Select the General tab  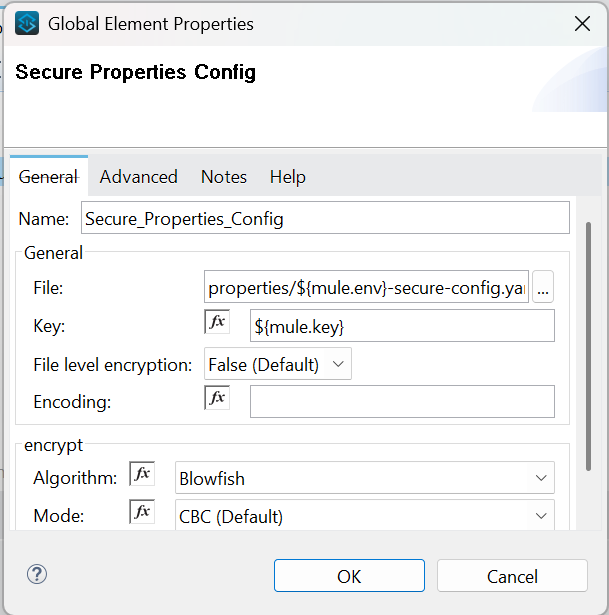click(x=48, y=177)
